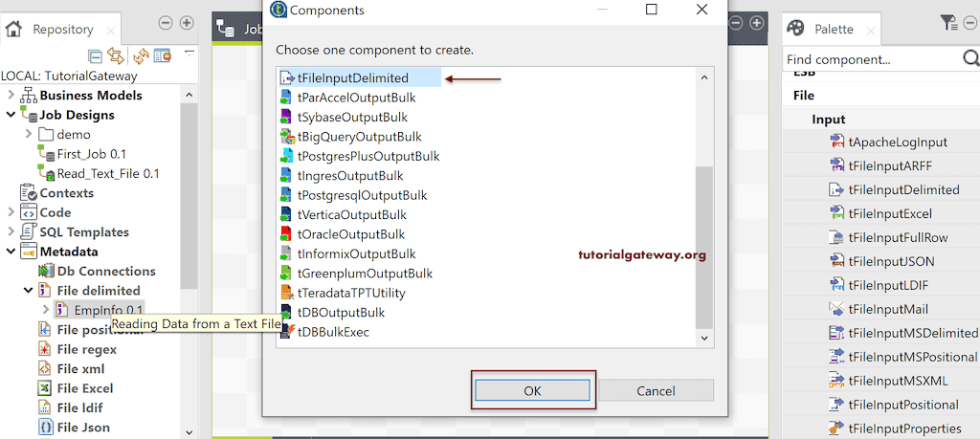Screen dimensions: 980x439
Task: Maximize the job editor with plus icon
Action: point(756,23)
